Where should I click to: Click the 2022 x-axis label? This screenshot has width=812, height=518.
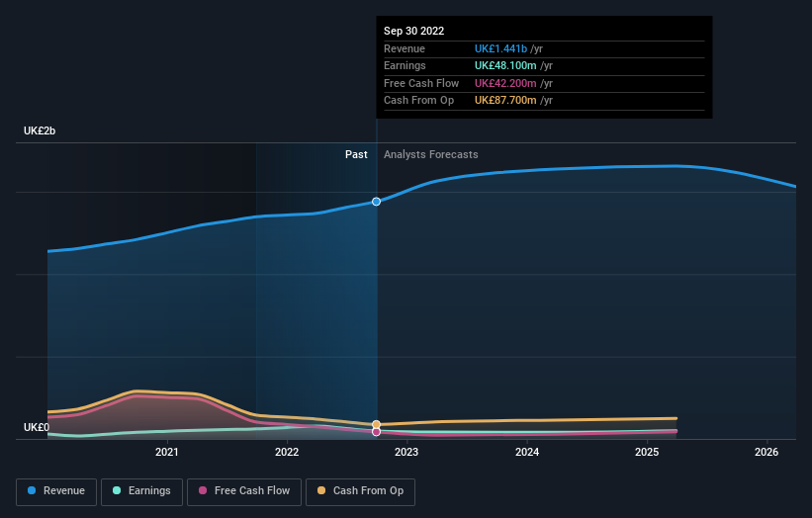[287, 453]
